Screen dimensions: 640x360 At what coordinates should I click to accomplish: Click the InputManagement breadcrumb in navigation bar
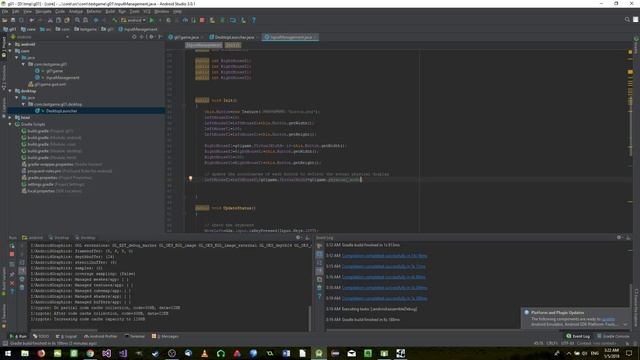138,29
